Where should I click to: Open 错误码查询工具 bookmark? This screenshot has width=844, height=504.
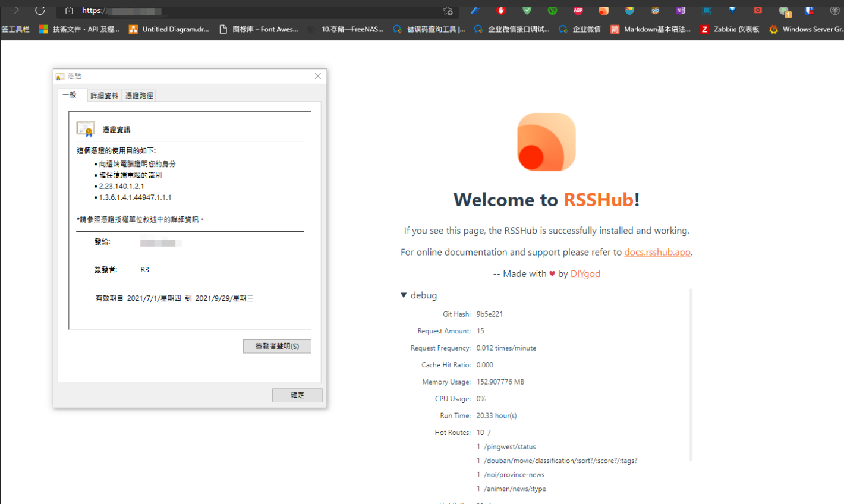click(x=429, y=29)
